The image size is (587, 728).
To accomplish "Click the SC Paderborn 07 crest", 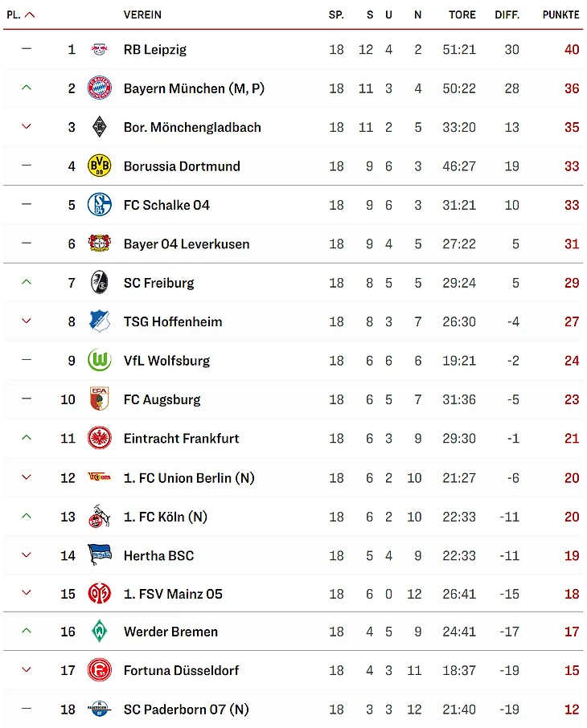I will point(99,710).
